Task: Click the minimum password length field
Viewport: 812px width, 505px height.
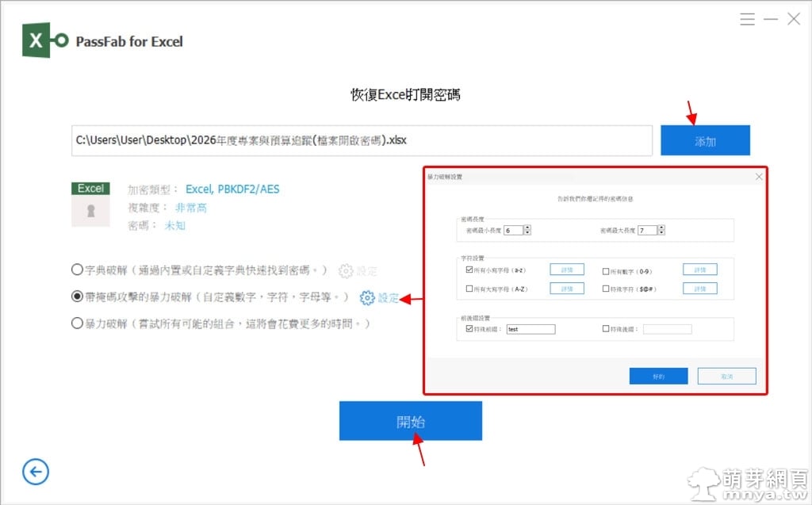Action: click(513, 230)
